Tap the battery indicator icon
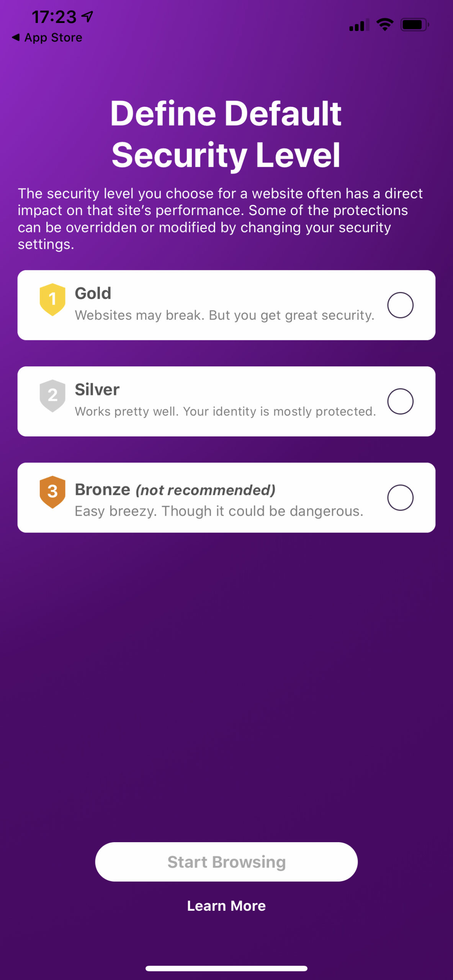The height and width of the screenshot is (980, 453). pos(415,24)
